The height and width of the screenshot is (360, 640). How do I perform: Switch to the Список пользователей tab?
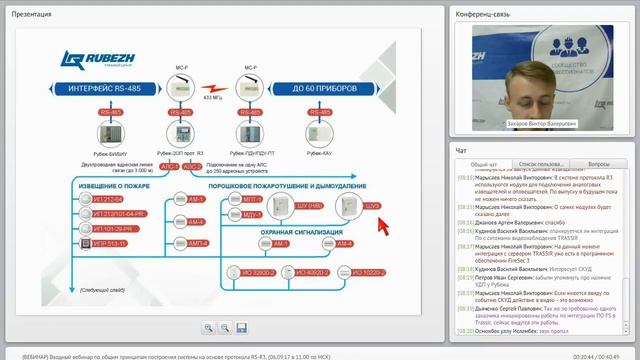coord(540,164)
